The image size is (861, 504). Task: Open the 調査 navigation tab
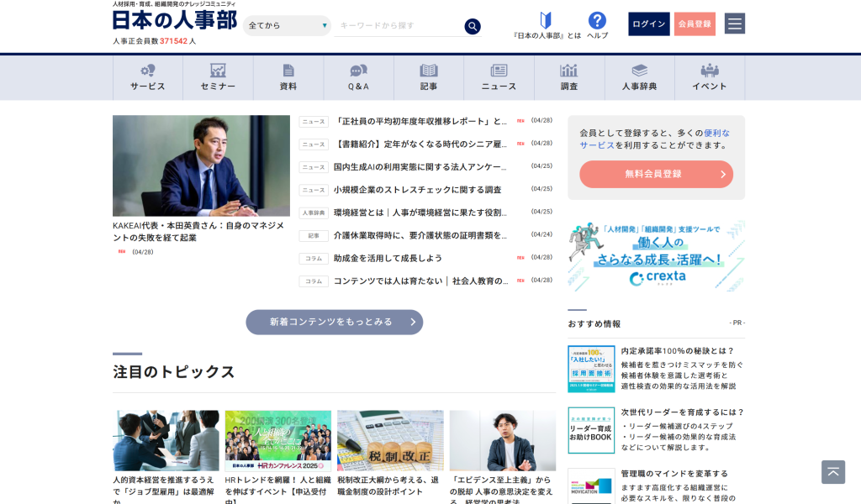click(569, 78)
